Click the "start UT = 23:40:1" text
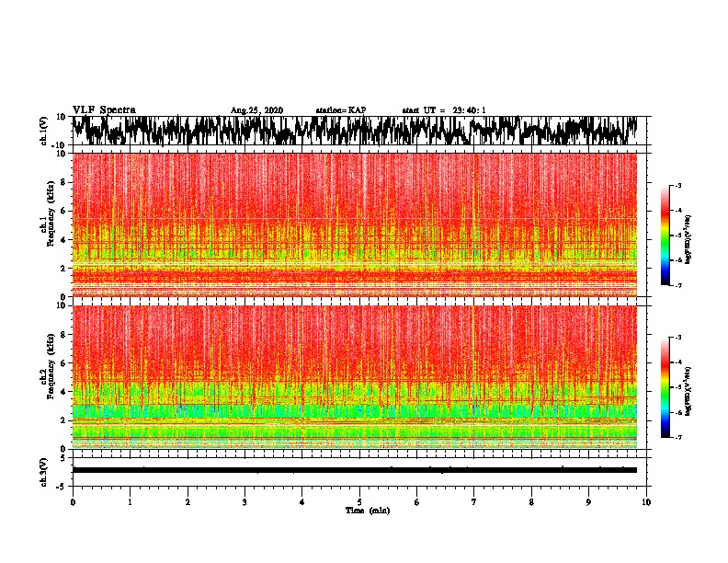The height and width of the screenshot is (563, 728). (444, 110)
